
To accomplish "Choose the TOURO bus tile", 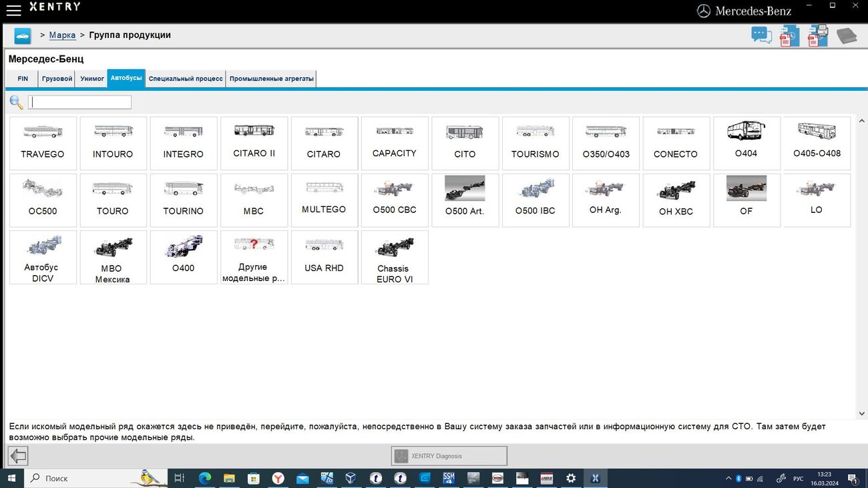I will (113, 200).
